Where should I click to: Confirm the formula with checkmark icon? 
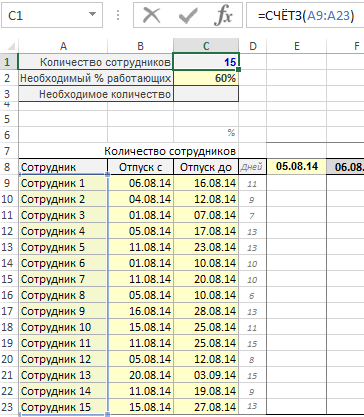pyautogui.click(x=188, y=15)
